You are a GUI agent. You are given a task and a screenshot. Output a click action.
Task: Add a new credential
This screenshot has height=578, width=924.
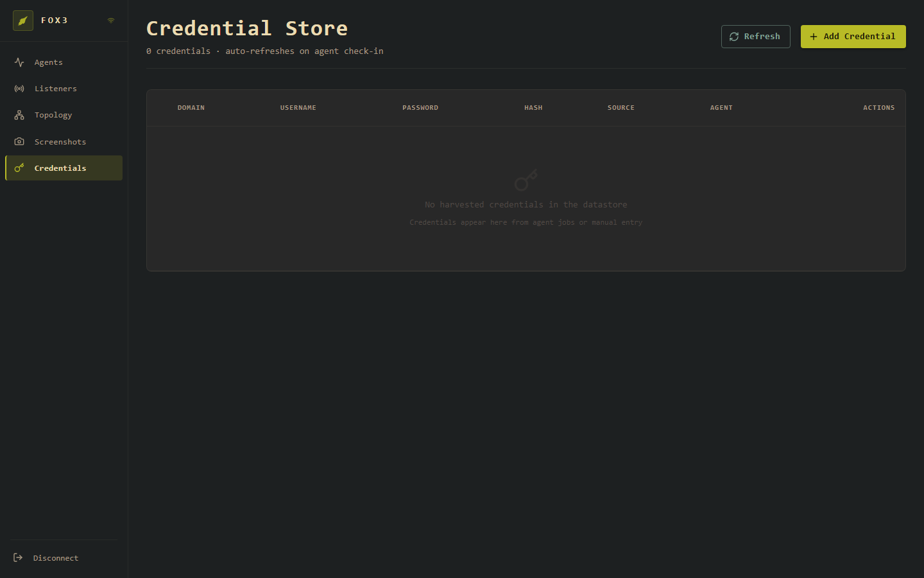[853, 37]
